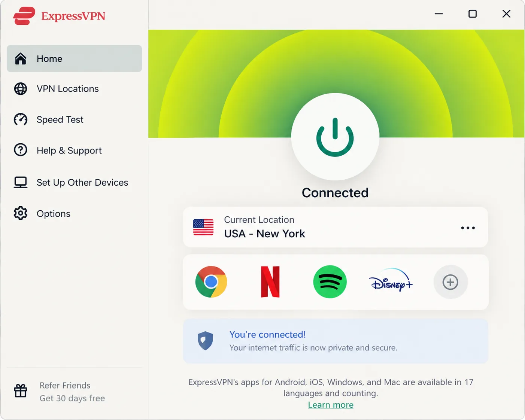Minimize the ExpressVPN window
The height and width of the screenshot is (420, 525).
[439, 14]
